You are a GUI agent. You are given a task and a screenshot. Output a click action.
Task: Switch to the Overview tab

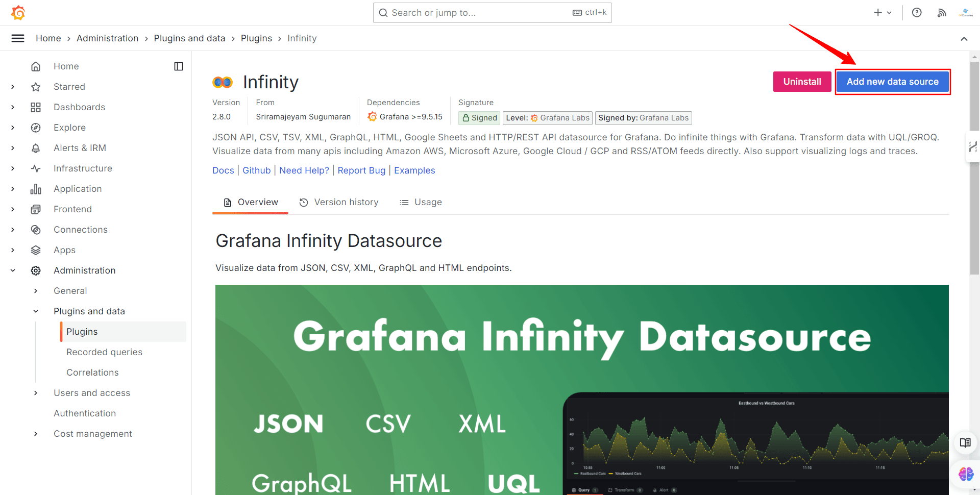(251, 202)
